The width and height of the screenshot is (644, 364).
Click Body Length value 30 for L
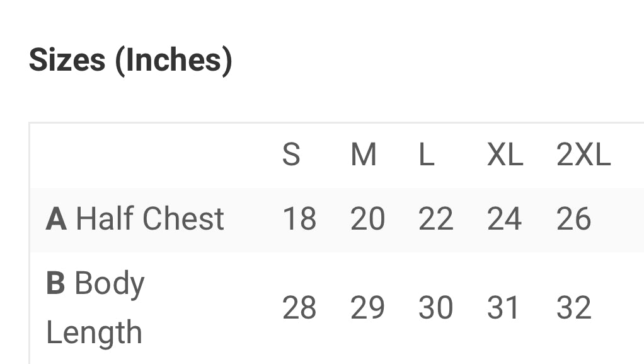(x=435, y=308)
